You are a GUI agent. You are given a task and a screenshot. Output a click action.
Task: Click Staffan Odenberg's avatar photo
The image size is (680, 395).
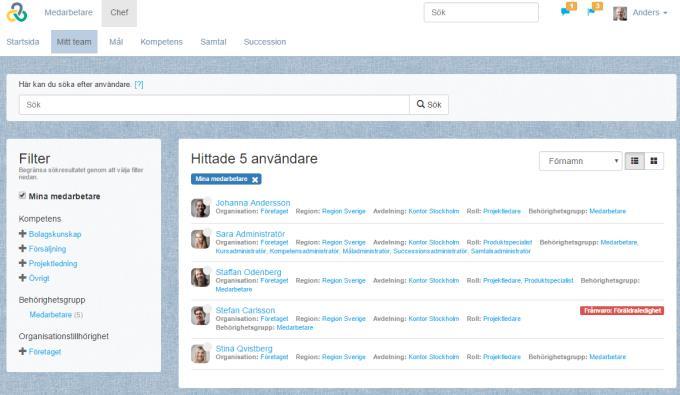point(200,277)
